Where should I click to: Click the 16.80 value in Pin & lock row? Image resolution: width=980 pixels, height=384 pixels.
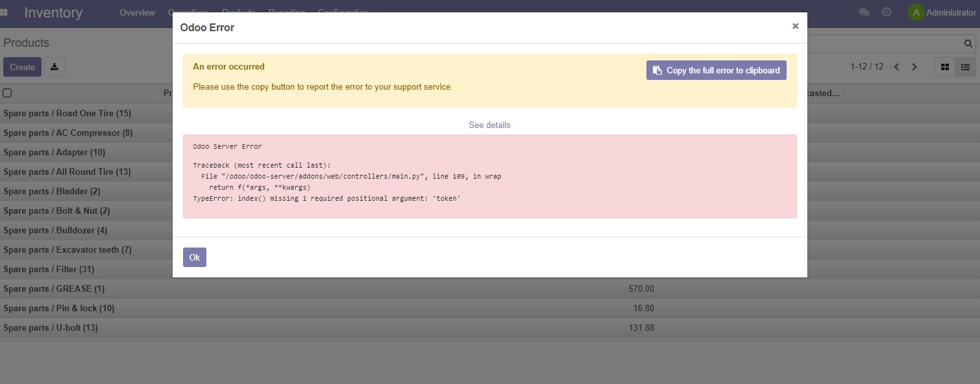click(644, 308)
